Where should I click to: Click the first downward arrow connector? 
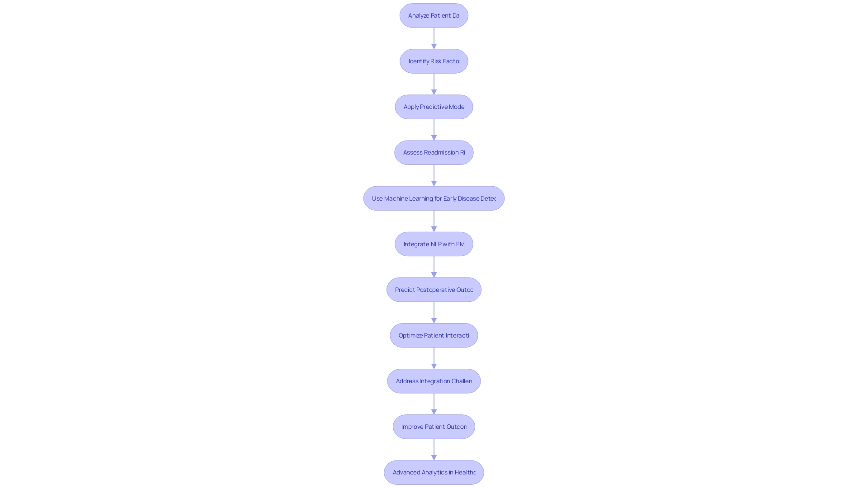tap(434, 38)
